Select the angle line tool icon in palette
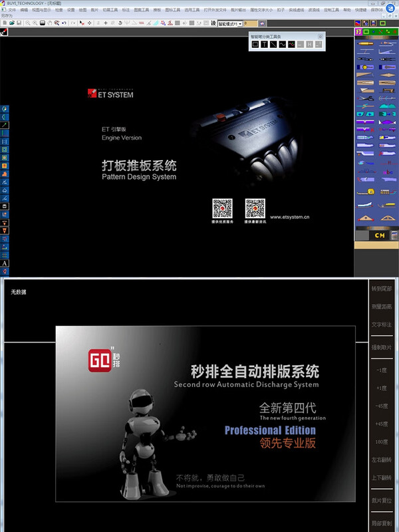 [x=387, y=51]
